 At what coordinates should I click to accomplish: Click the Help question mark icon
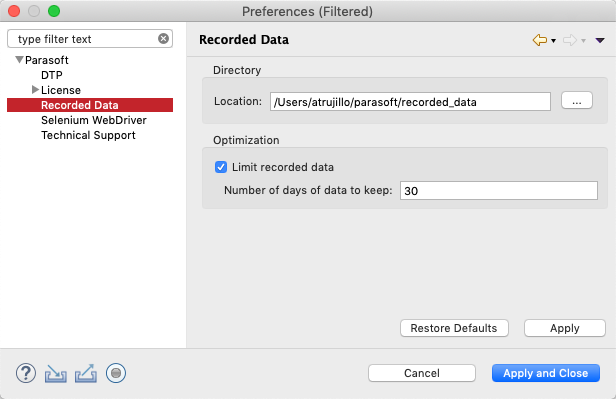26,373
